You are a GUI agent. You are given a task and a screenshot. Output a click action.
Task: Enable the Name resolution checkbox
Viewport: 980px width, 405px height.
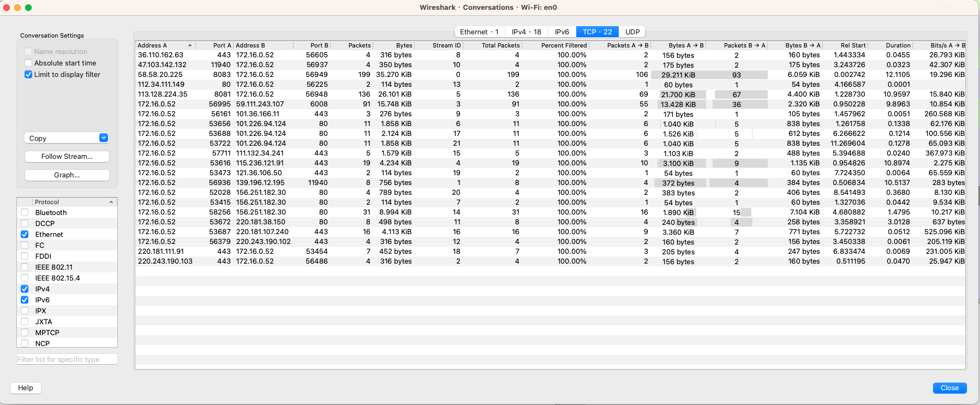[x=28, y=51]
